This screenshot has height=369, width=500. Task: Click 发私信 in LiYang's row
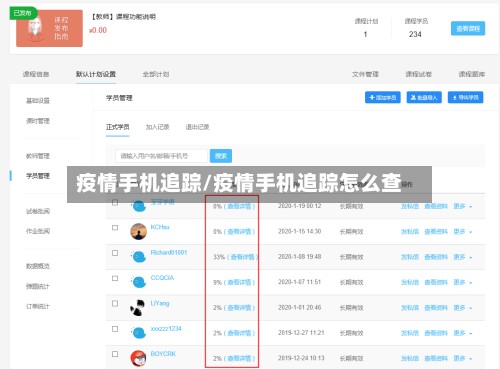pyautogui.click(x=410, y=308)
